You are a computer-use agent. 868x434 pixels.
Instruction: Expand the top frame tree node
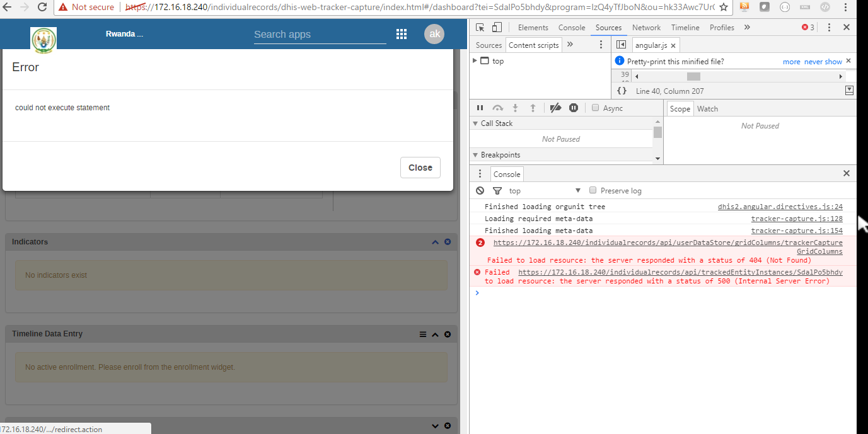475,61
